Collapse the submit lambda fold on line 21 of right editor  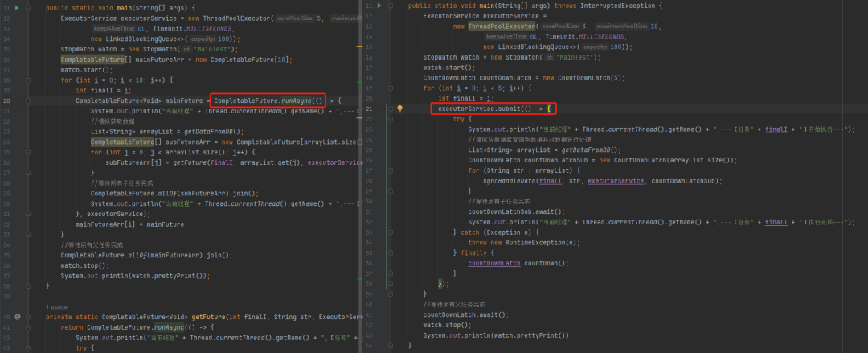click(391, 109)
